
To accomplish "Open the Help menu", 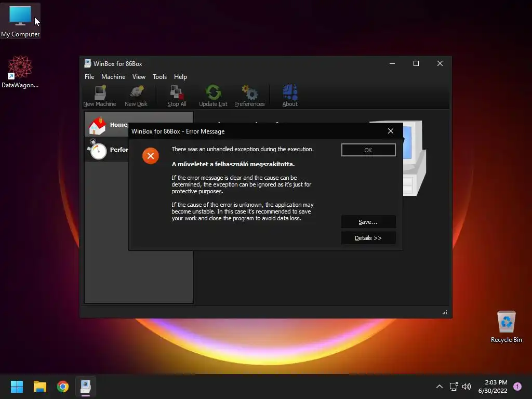I will (180, 77).
